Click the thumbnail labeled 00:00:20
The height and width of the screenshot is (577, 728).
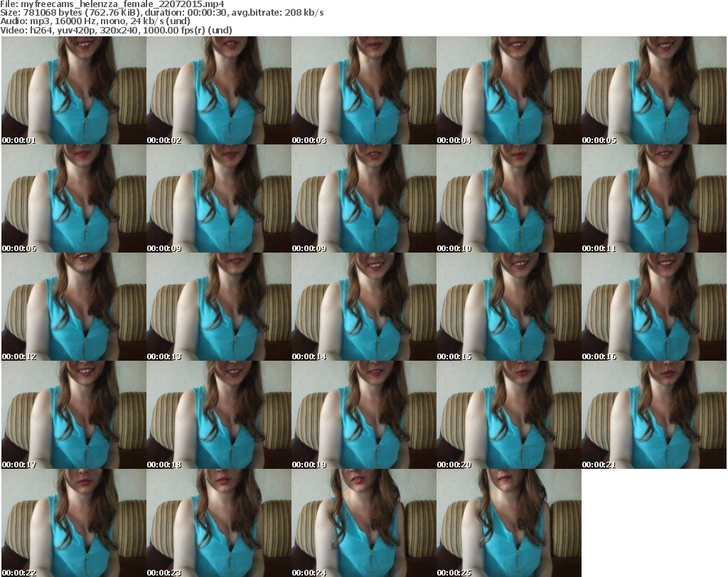[509, 415]
